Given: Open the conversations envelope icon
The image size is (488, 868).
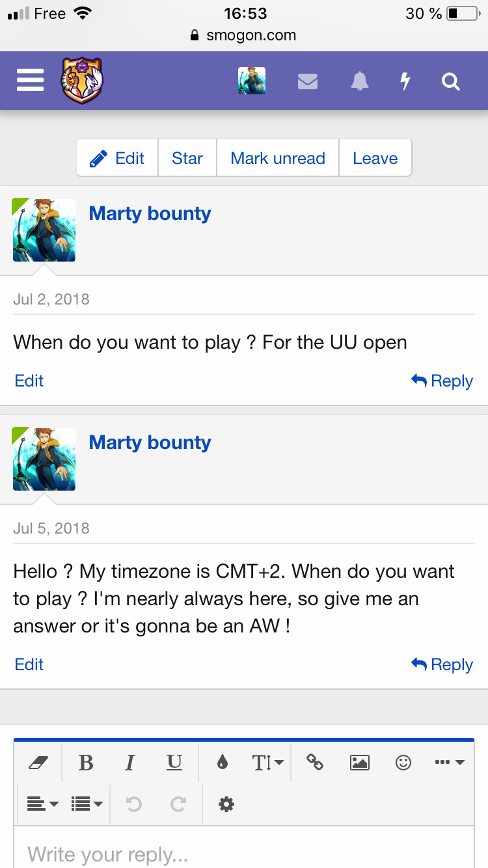Looking at the screenshot, I should click(x=308, y=81).
